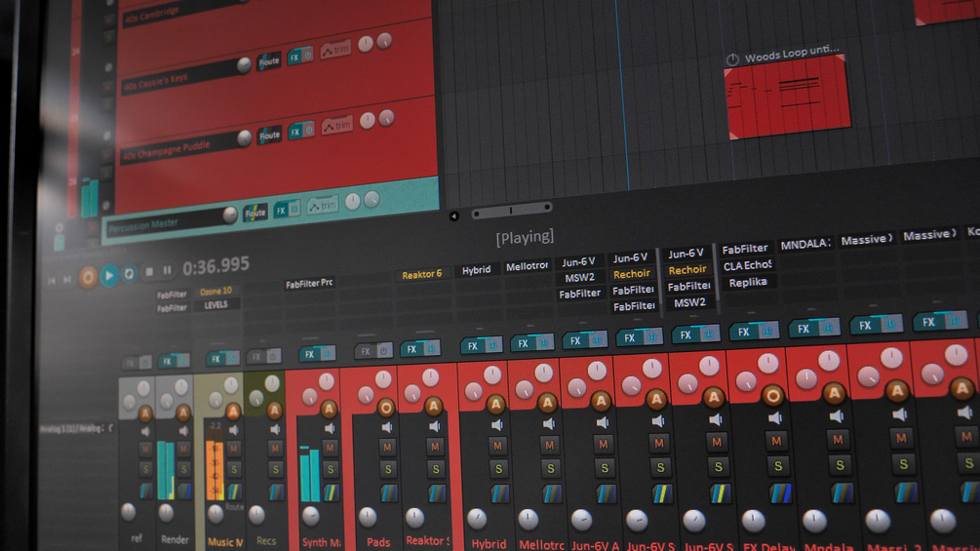The image size is (980, 551).
Task: Open Reaktor 6 plugin slot in mixer
Action: click(421, 274)
